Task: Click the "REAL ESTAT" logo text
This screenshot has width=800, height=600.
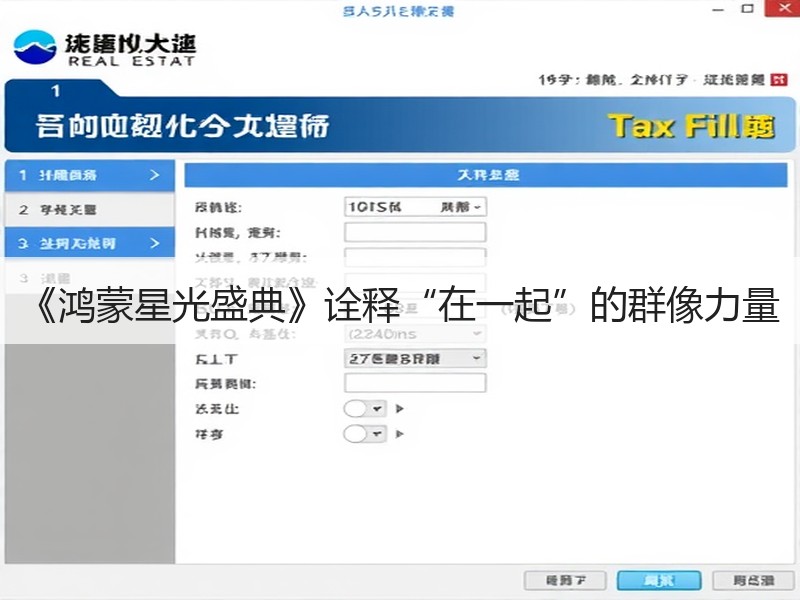Action: point(132,61)
